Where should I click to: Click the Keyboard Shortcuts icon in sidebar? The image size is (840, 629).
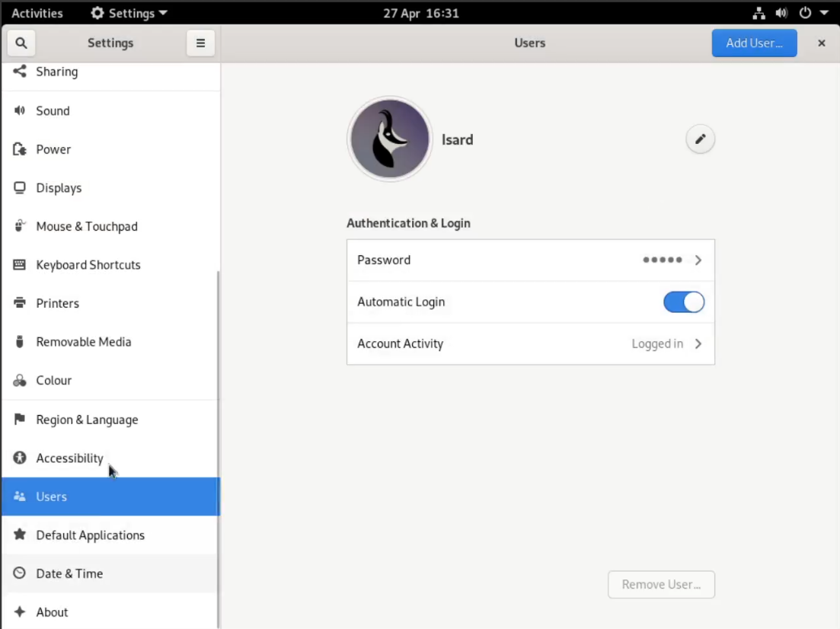[x=20, y=265]
